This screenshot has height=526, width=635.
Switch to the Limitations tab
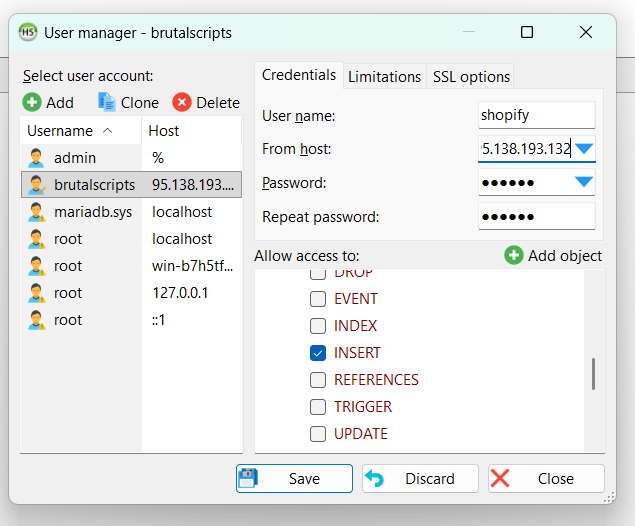(384, 77)
